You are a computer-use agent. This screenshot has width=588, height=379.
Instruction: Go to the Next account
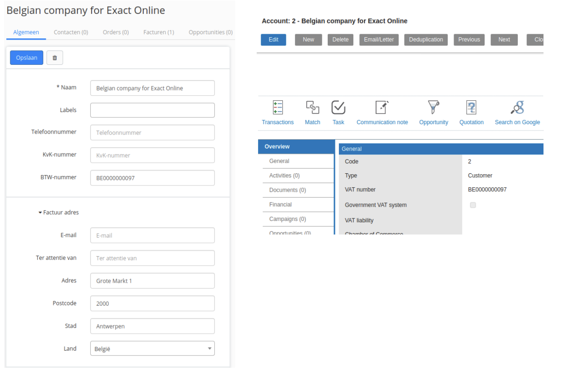pyautogui.click(x=504, y=40)
